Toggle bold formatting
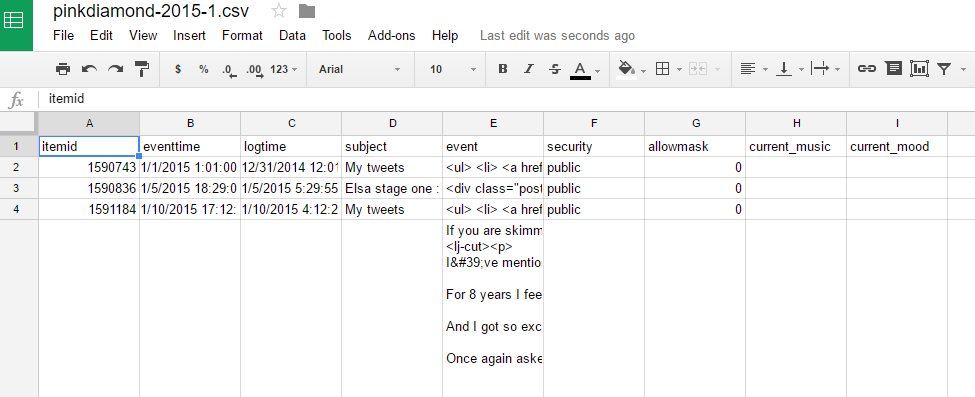This screenshot has width=975, height=397. pyautogui.click(x=503, y=69)
